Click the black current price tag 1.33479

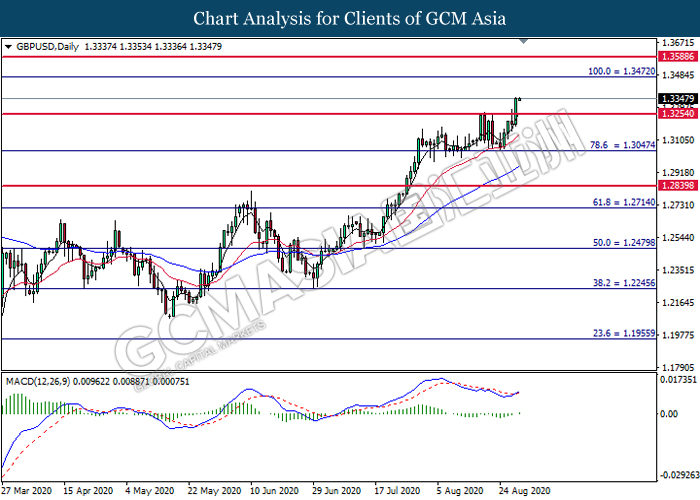coord(677,99)
